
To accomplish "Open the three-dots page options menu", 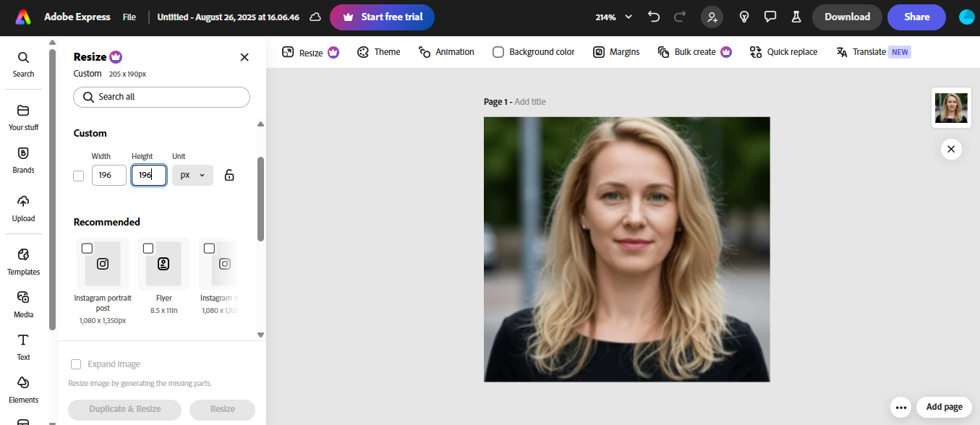I will tap(901, 407).
